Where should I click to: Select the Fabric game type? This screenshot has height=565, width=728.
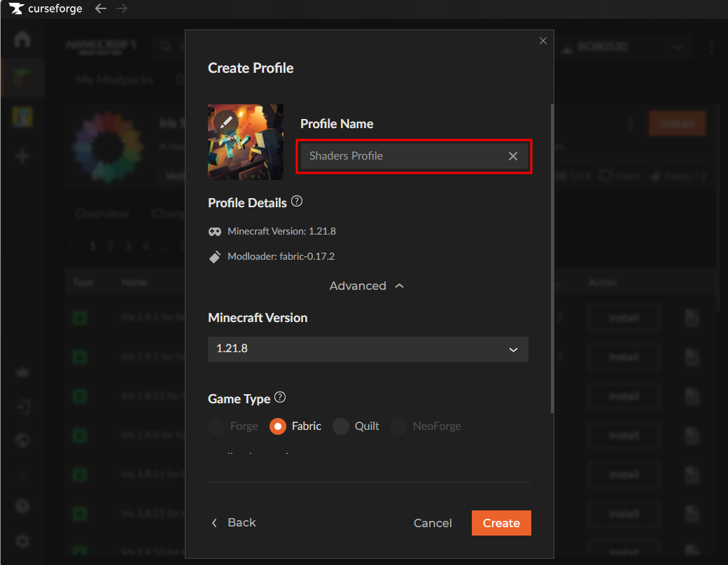[295, 426]
